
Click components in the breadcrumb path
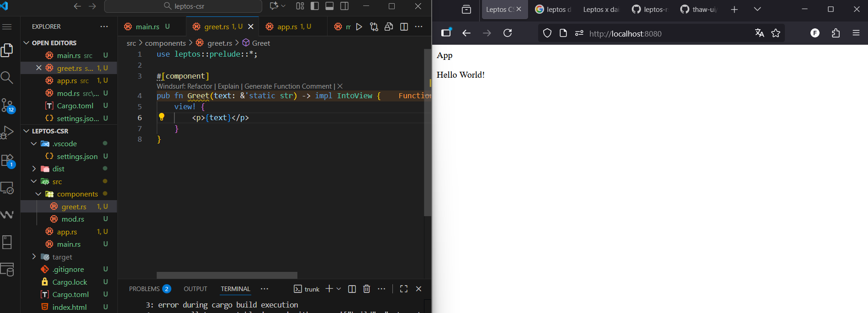[x=165, y=43]
